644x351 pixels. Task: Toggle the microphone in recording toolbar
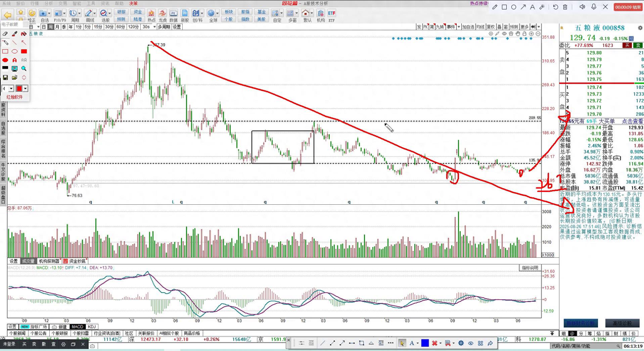click(594, 7)
